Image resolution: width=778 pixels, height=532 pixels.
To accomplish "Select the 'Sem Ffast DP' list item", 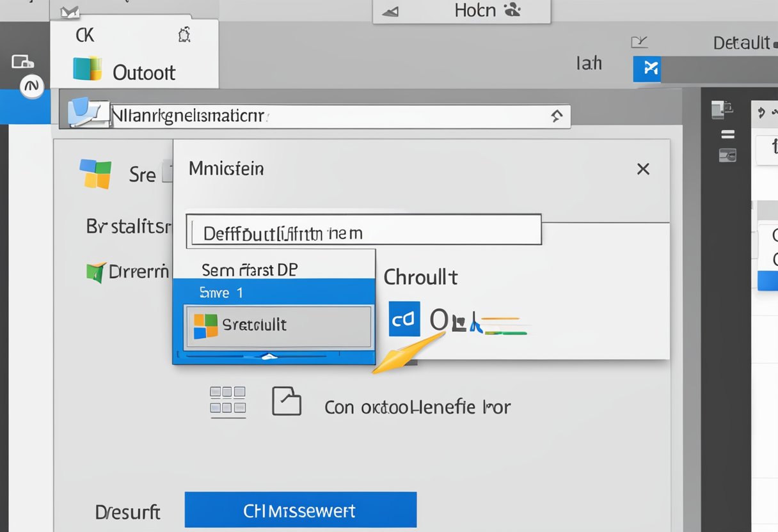I will click(250, 269).
